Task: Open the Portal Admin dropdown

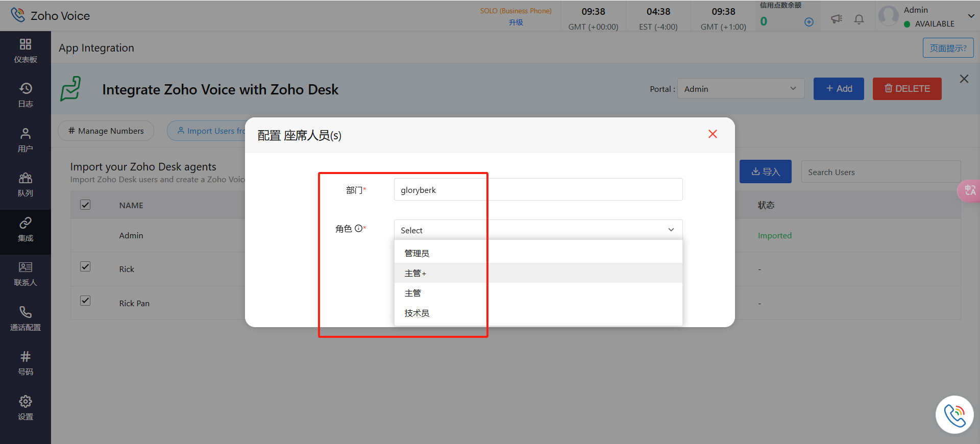Action: pyautogui.click(x=741, y=89)
